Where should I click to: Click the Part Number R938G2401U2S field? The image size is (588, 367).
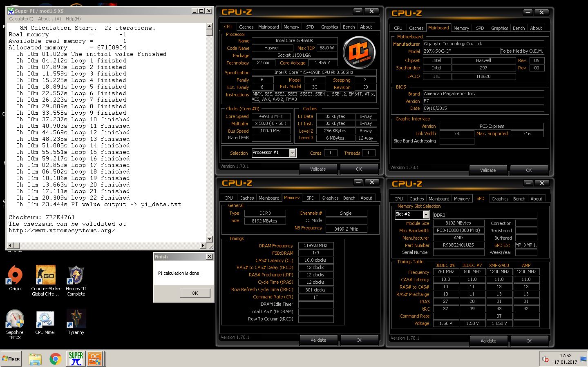458,245
